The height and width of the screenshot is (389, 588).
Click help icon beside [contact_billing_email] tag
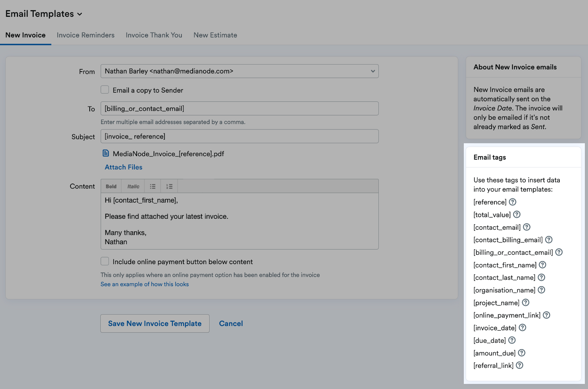pyautogui.click(x=549, y=240)
